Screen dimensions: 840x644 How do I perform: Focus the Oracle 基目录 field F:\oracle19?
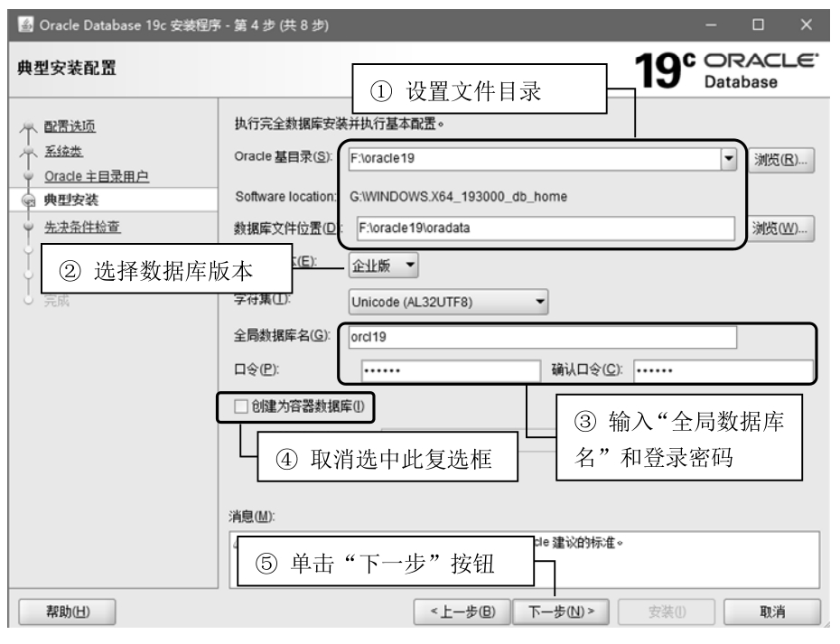535,159
